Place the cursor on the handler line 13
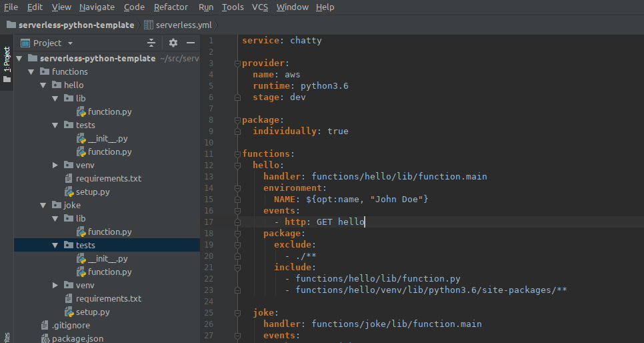This screenshot has height=343, width=644. click(375, 176)
